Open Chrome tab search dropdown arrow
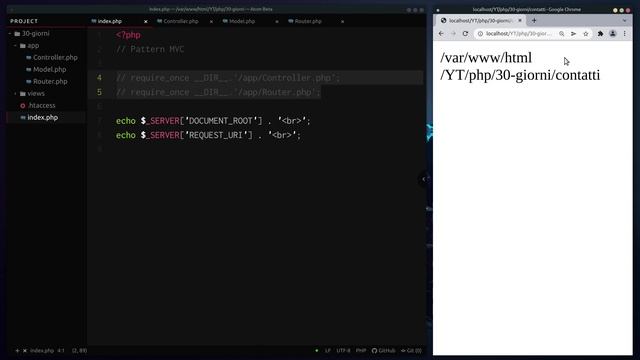 pos(624,20)
